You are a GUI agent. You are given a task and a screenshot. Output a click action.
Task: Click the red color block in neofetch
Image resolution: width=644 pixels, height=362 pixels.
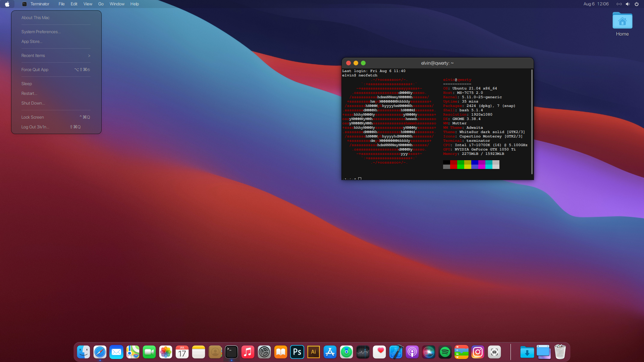click(x=453, y=165)
